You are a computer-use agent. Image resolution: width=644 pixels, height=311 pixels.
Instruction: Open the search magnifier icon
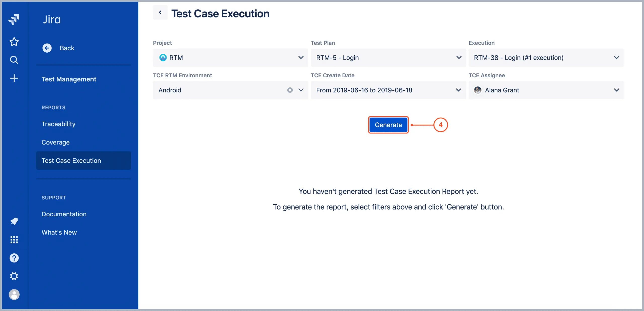14,60
